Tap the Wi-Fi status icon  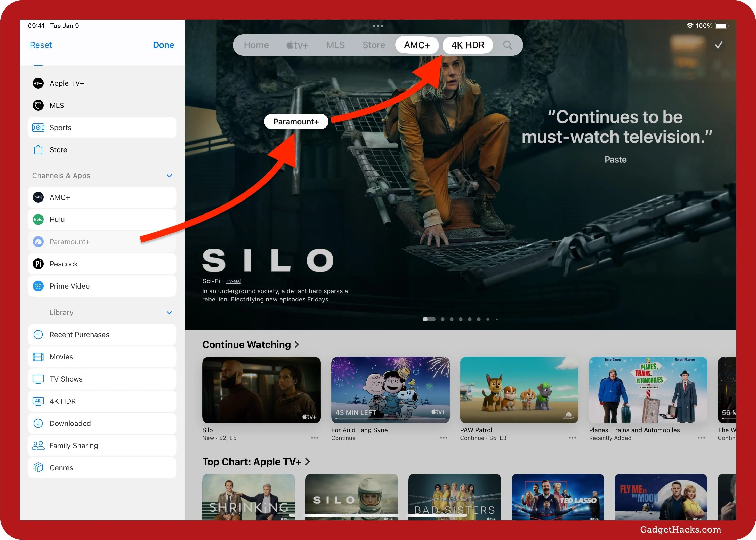(x=690, y=26)
